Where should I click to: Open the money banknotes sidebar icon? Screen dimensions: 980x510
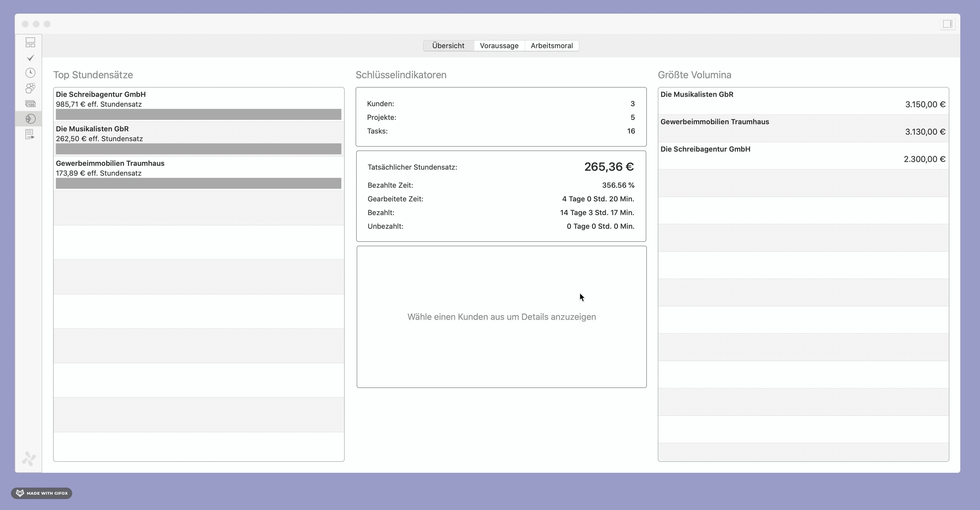[30, 104]
